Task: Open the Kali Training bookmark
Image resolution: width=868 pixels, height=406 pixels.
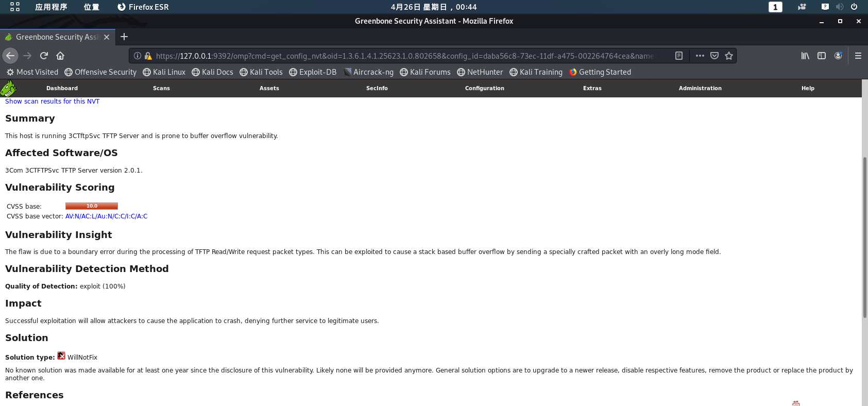Action: (536, 72)
